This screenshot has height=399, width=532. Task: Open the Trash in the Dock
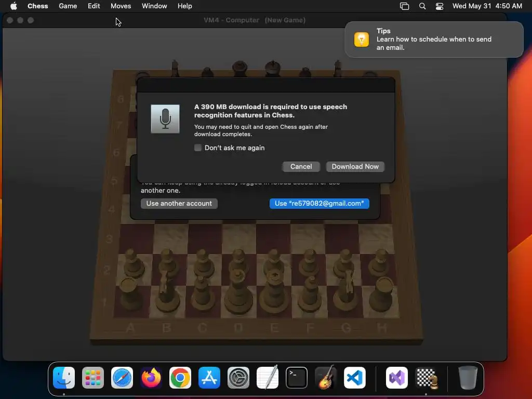tap(468, 378)
